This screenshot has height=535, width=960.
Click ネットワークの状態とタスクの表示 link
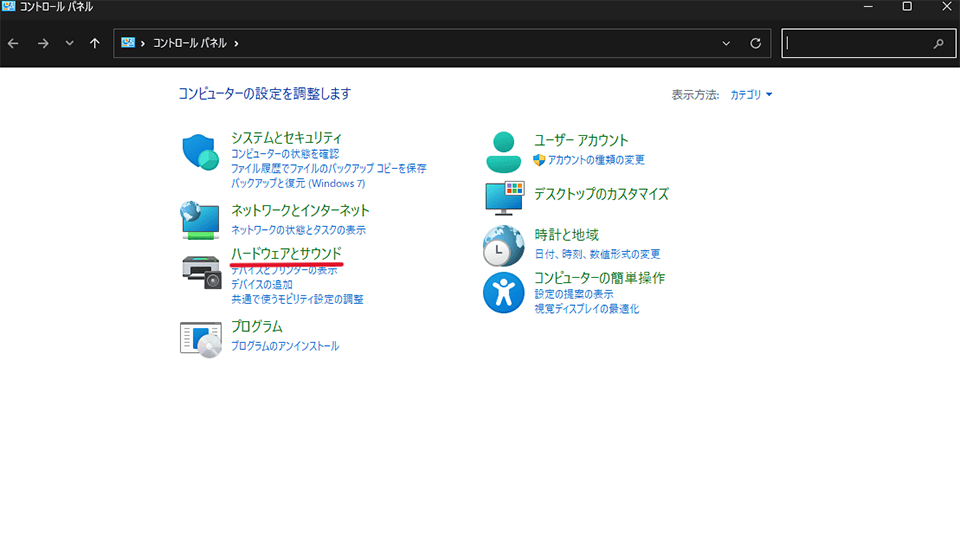pyautogui.click(x=298, y=230)
